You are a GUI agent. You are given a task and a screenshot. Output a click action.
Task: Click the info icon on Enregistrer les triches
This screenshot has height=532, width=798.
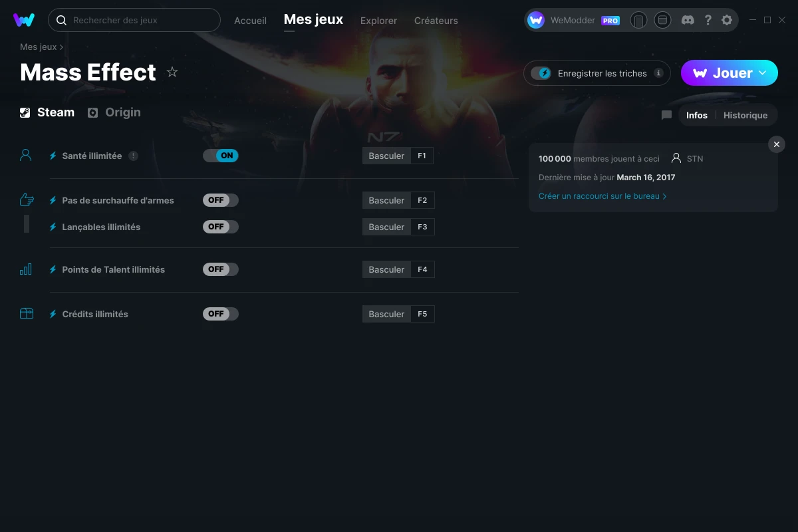coord(658,73)
